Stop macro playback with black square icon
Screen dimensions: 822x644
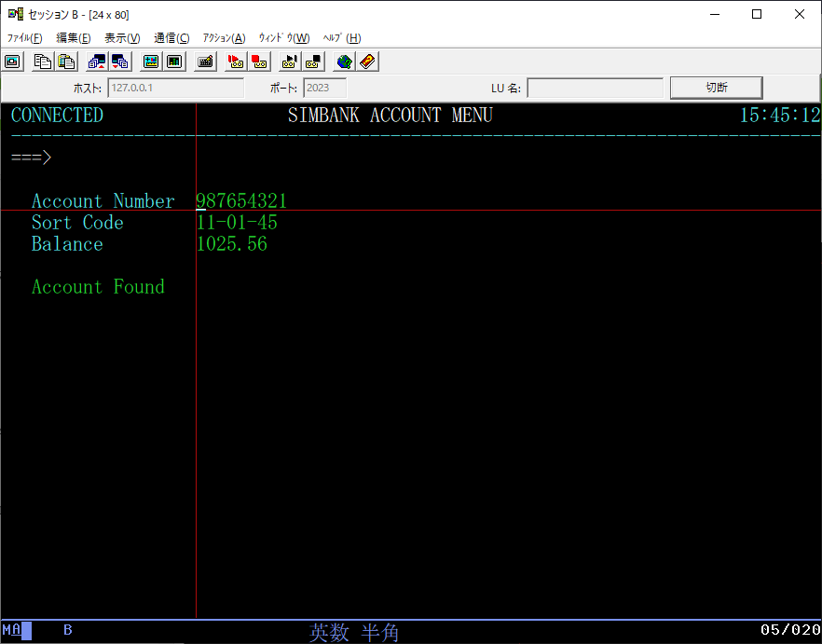(x=313, y=62)
